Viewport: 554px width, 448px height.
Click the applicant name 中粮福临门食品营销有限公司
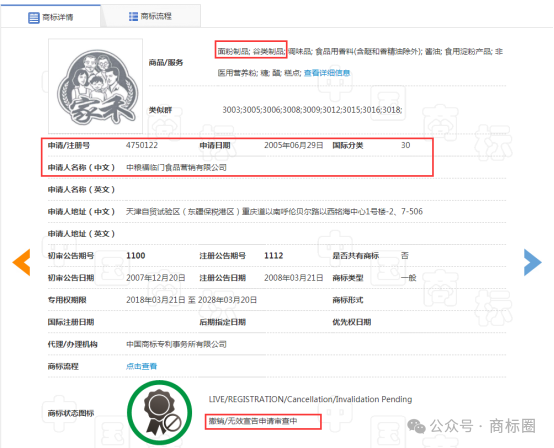pos(176,167)
